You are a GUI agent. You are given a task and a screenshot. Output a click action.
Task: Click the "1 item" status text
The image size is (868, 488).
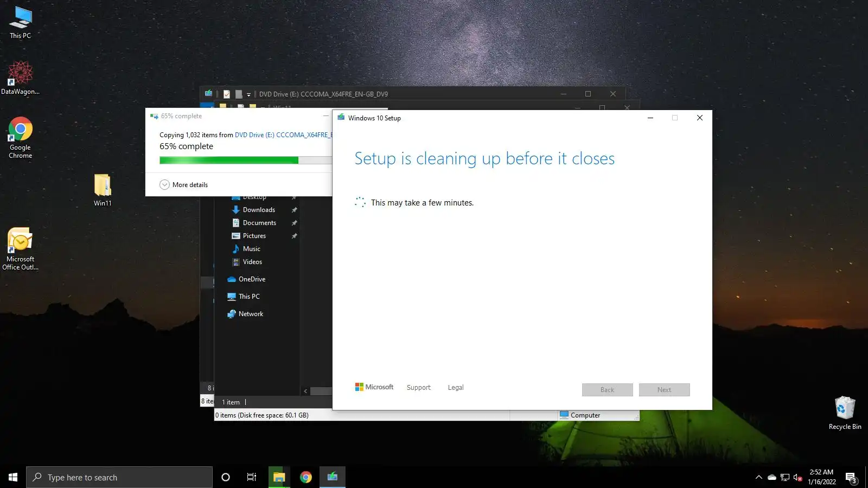coord(231,402)
